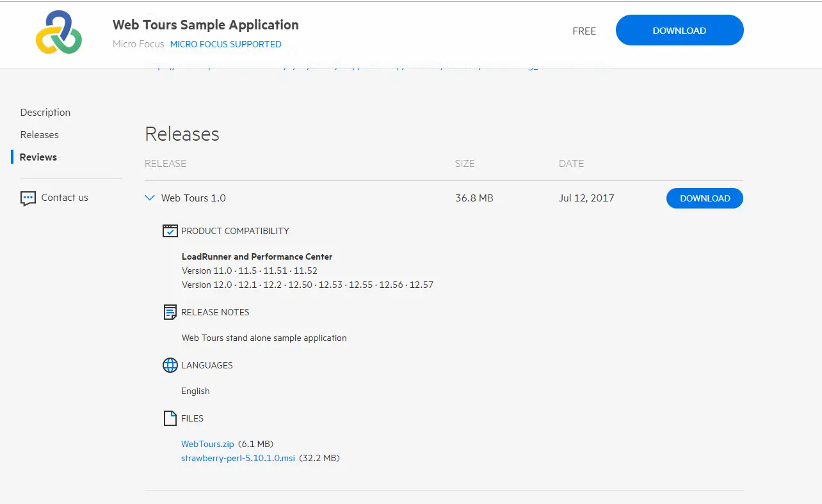Image resolution: width=822 pixels, height=504 pixels.
Task: Click the Web Tours Sample Application title
Action: point(205,25)
